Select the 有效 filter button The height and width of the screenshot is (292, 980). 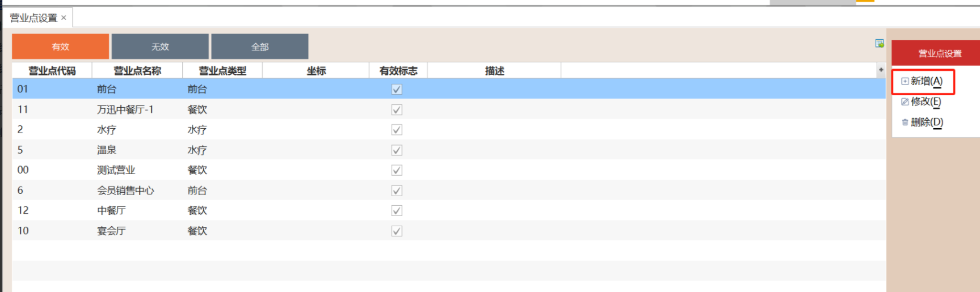click(60, 46)
